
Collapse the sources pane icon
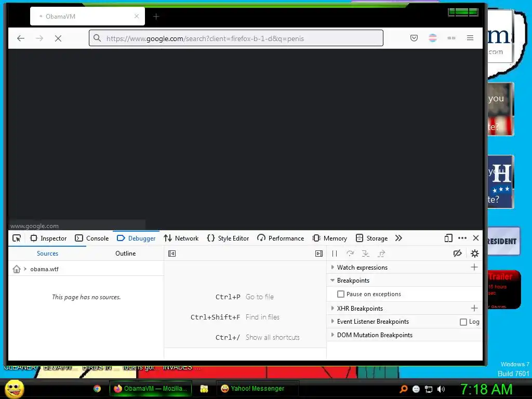(172, 254)
